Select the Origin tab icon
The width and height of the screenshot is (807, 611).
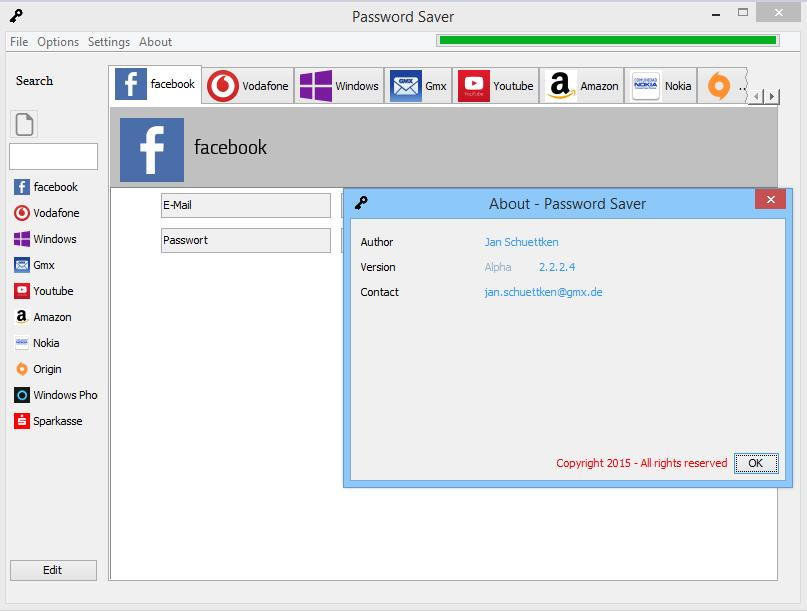tap(719, 85)
